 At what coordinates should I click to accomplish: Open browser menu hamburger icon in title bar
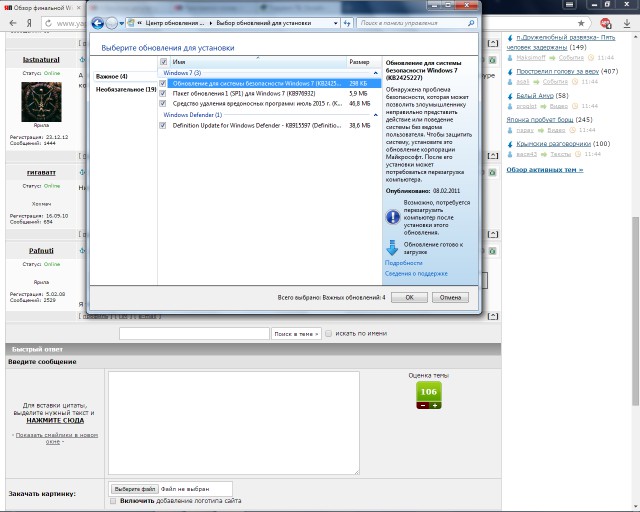(x=569, y=4)
